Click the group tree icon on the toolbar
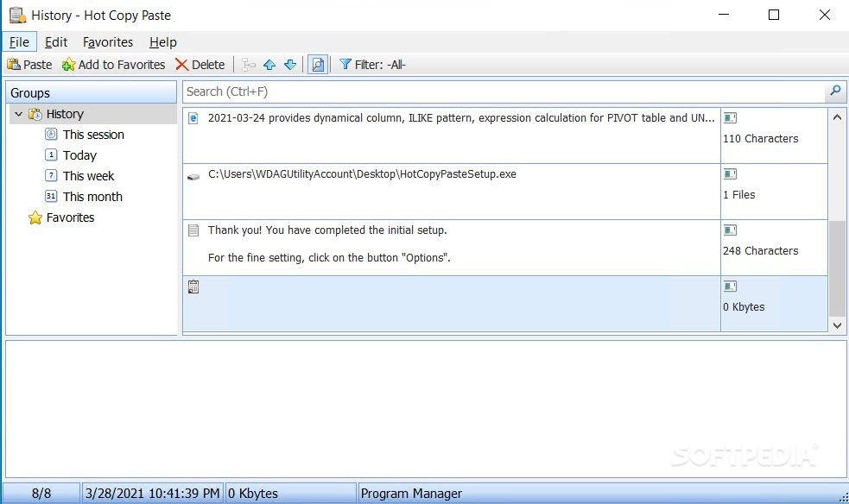Viewport: 849px width, 504px height. pos(249,64)
